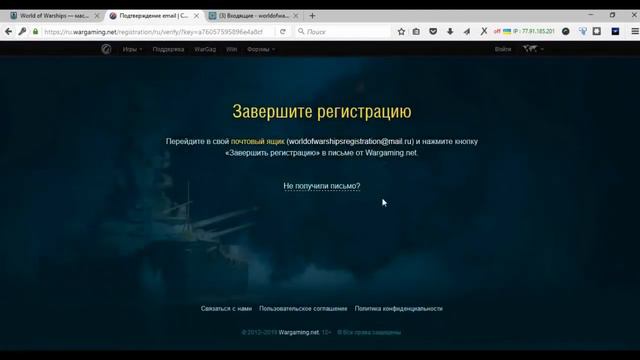The width and height of the screenshot is (640, 360).
Task: Expand the Игры dropdown menu
Action: tap(132, 49)
